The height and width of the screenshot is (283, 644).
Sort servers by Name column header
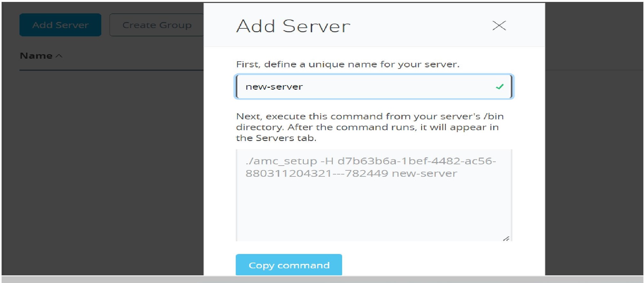pyautogui.click(x=36, y=56)
